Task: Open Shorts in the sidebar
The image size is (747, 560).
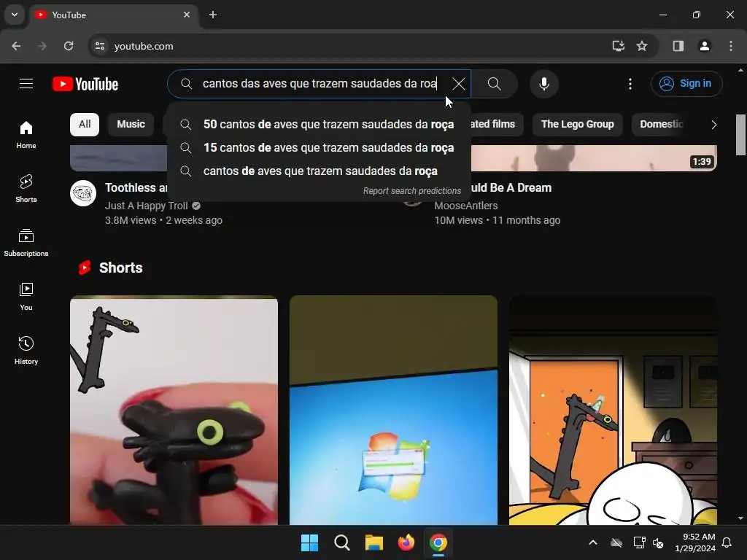Action: (26, 189)
